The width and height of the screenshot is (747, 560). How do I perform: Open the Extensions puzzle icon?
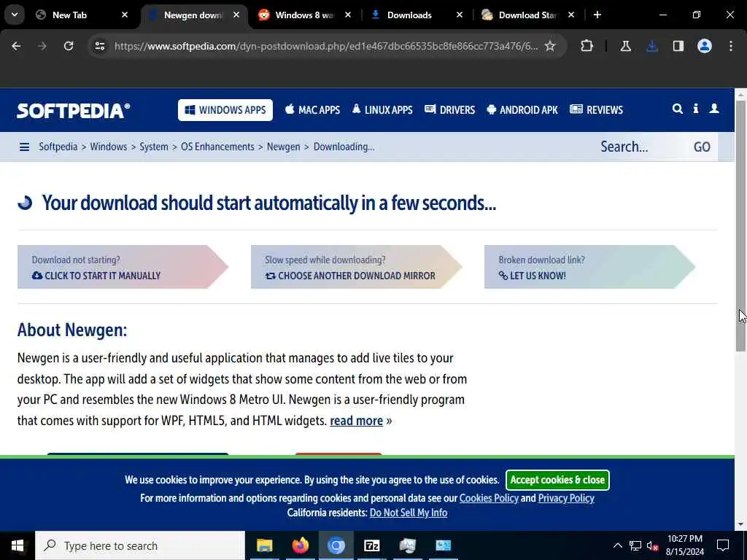coord(587,46)
